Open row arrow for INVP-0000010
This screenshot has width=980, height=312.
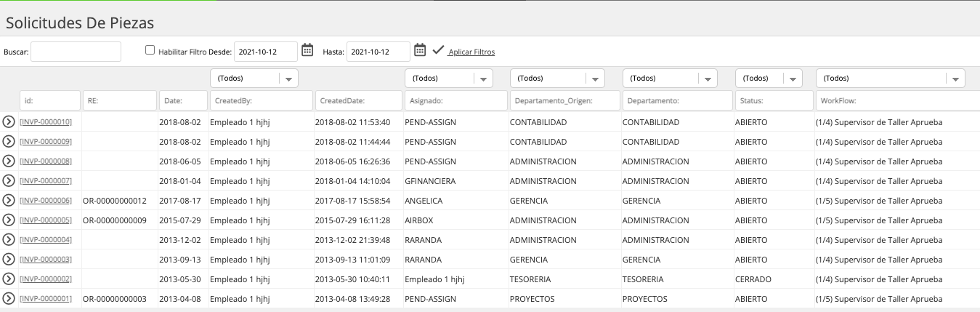coord(9,122)
